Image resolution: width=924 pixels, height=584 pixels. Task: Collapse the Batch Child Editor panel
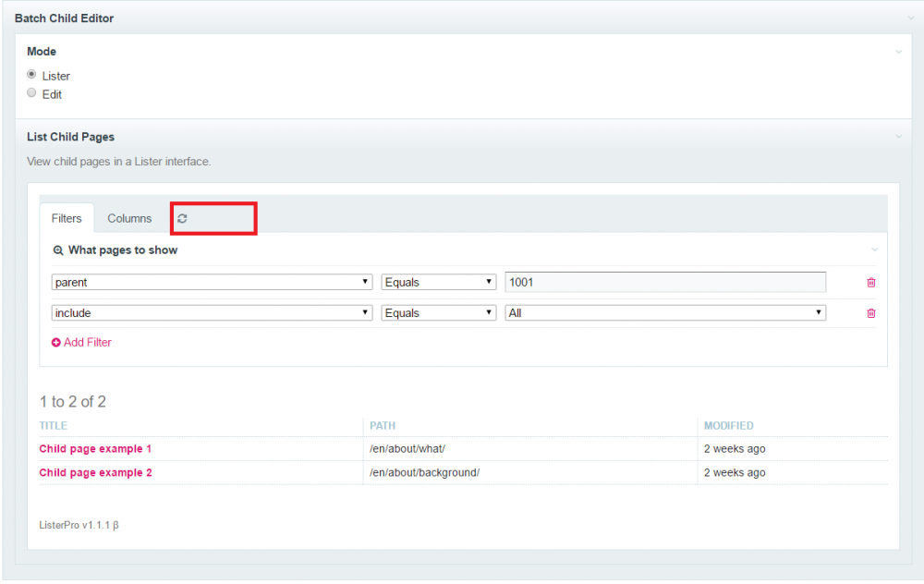[x=910, y=18]
